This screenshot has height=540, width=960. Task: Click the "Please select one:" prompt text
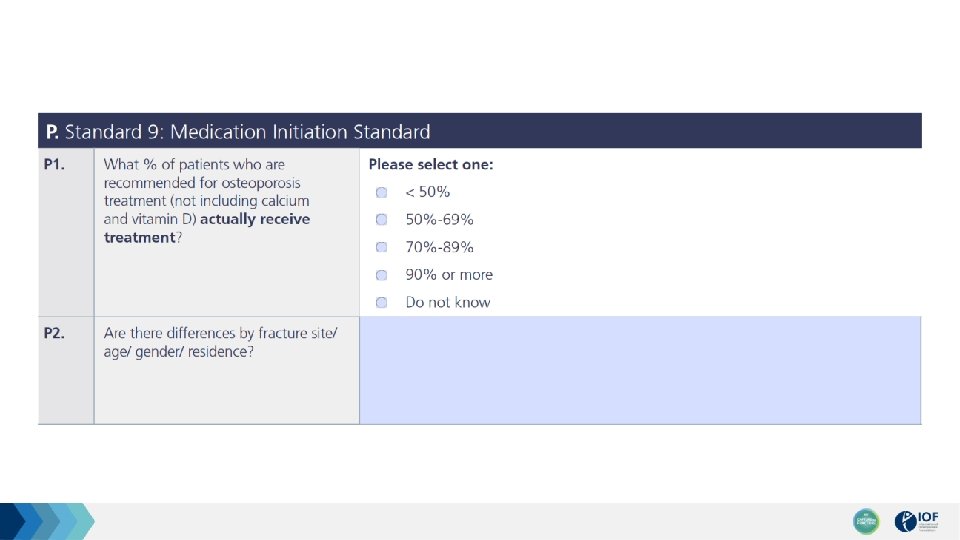(x=431, y=165)
